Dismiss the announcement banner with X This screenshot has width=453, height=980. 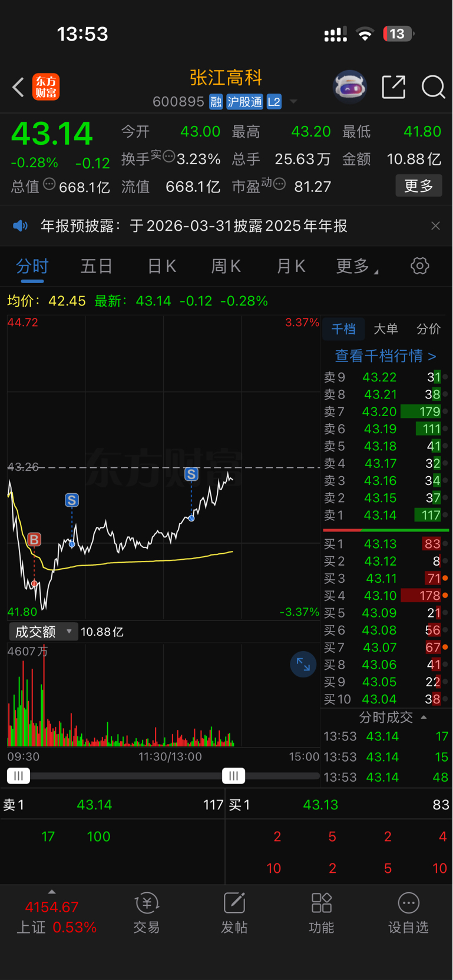coord(435,226)
